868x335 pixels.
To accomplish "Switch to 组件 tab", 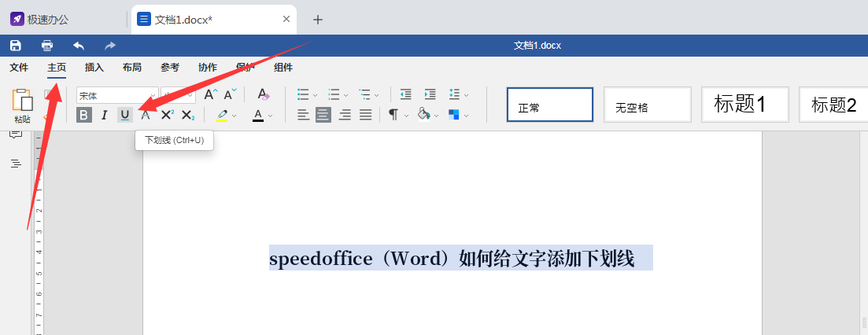I will tap(283, 68).
